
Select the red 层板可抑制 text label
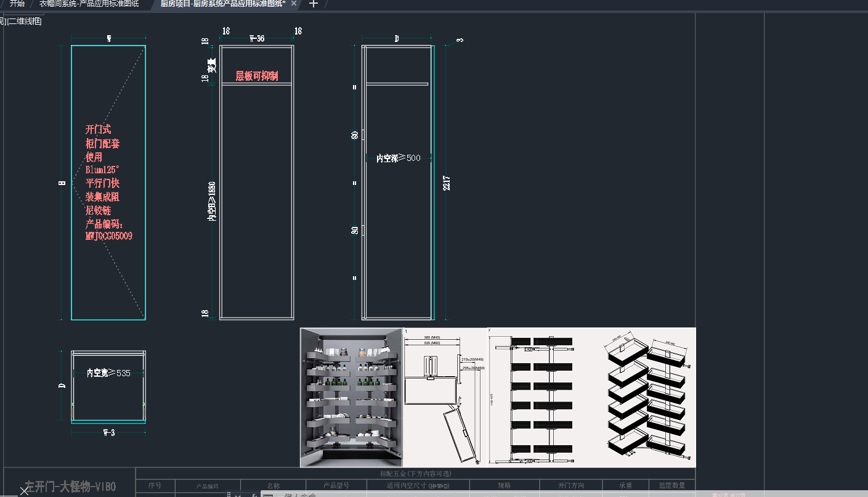[257, 76]
